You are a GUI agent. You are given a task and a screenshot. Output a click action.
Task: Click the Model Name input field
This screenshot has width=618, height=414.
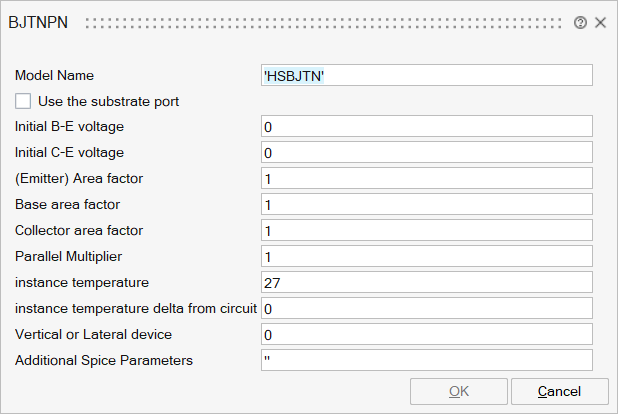(426, 75)
